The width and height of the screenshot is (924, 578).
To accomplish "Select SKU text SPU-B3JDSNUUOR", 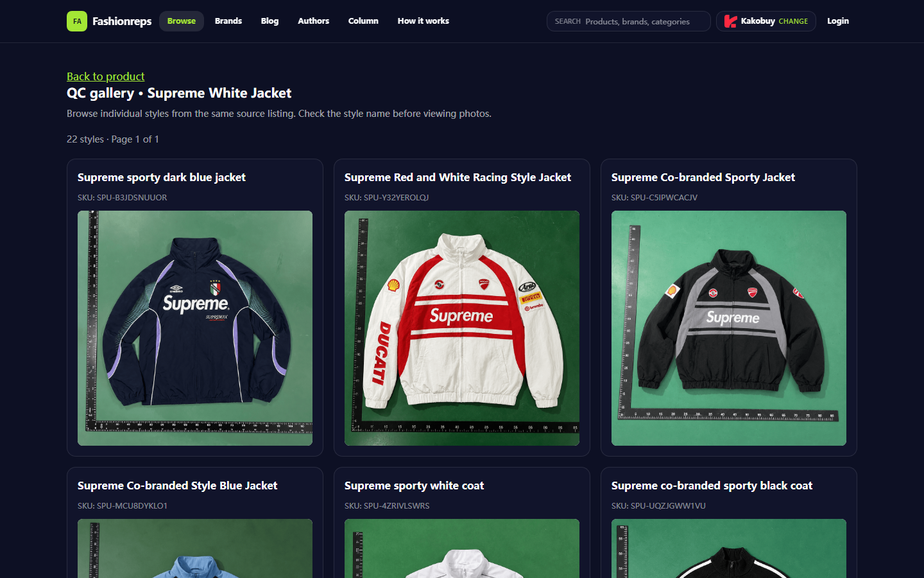I will (x=132, y=198).
